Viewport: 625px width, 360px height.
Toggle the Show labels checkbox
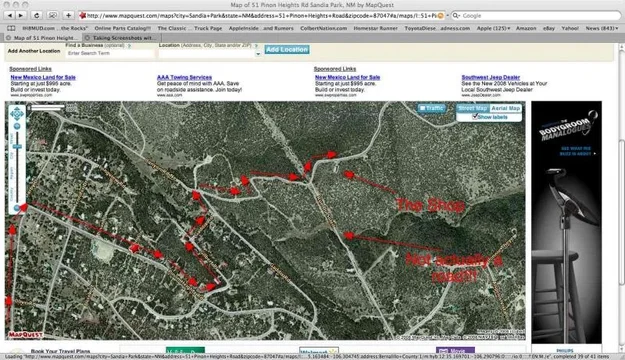pos(475,117)
